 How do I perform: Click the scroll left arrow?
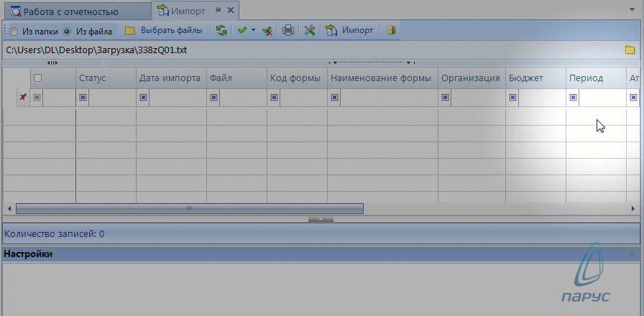(x=9, y=208)
